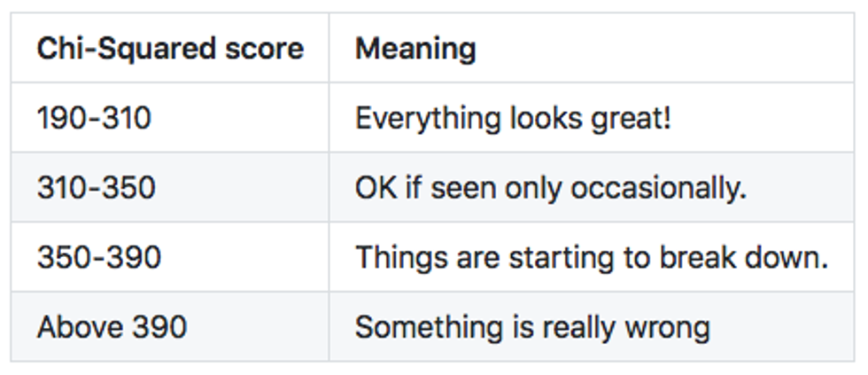Select the "190-310" score cell

tap(94, 118)
